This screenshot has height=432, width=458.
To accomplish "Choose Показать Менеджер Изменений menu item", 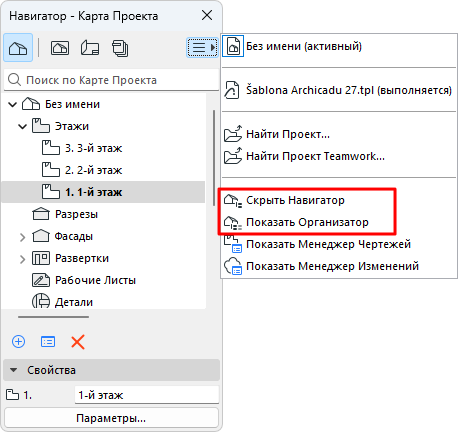I will (x=339, y=266).
